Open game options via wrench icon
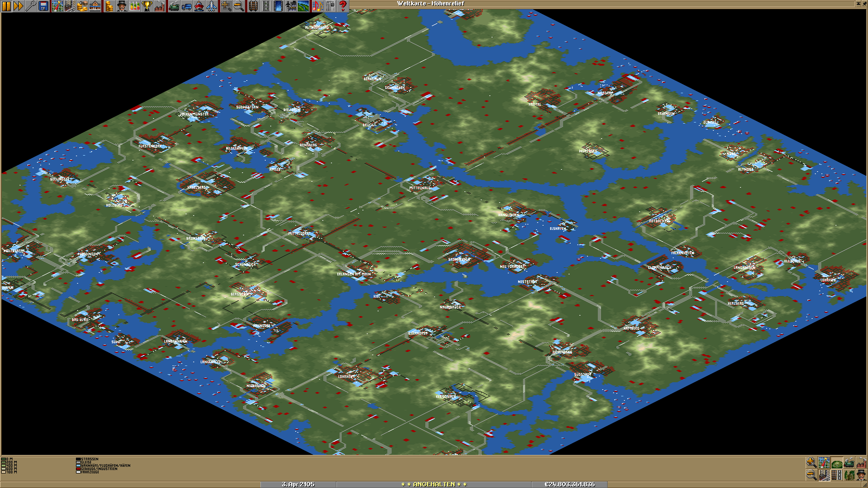This screenshot has height=488, width=868. [x=31, y=6]
